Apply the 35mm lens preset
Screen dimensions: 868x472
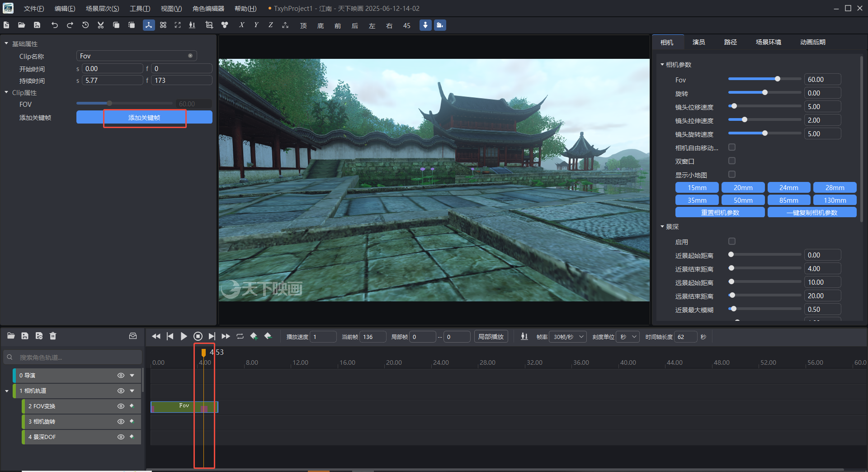click(697, 200)
